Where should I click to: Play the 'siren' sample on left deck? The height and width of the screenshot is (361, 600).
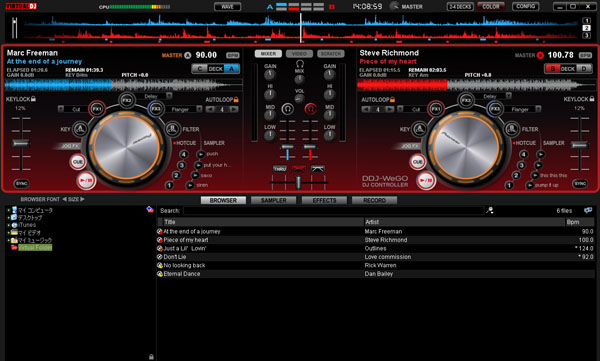click(190, 185)
